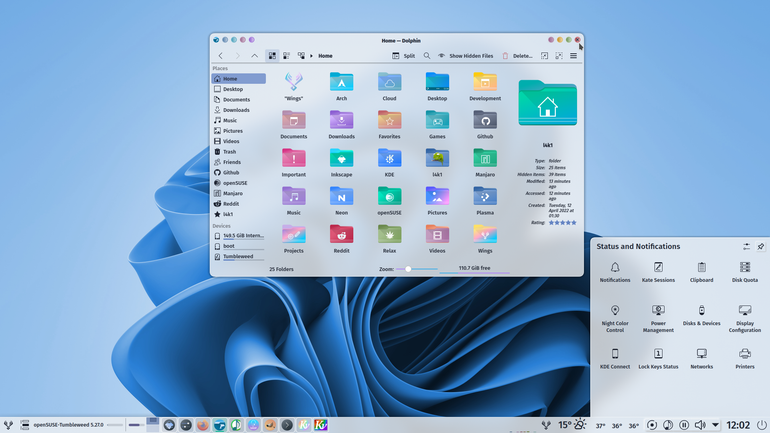Open Display Configuration applet

click(745, 319)
